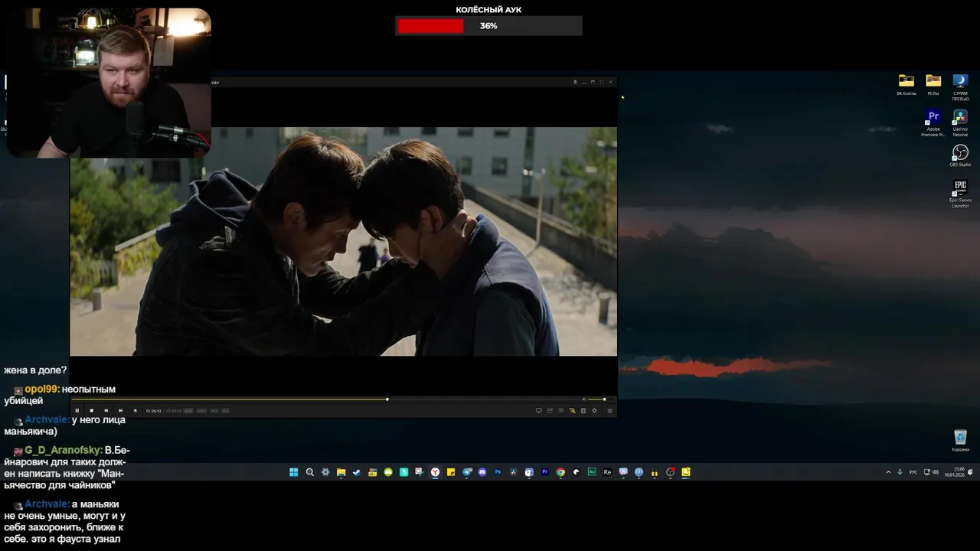This screenshot has width=980, height=551.
Task: Launch OBS Studio desktop shortcut
Action: pyautogui.click(x=960, y=156)
